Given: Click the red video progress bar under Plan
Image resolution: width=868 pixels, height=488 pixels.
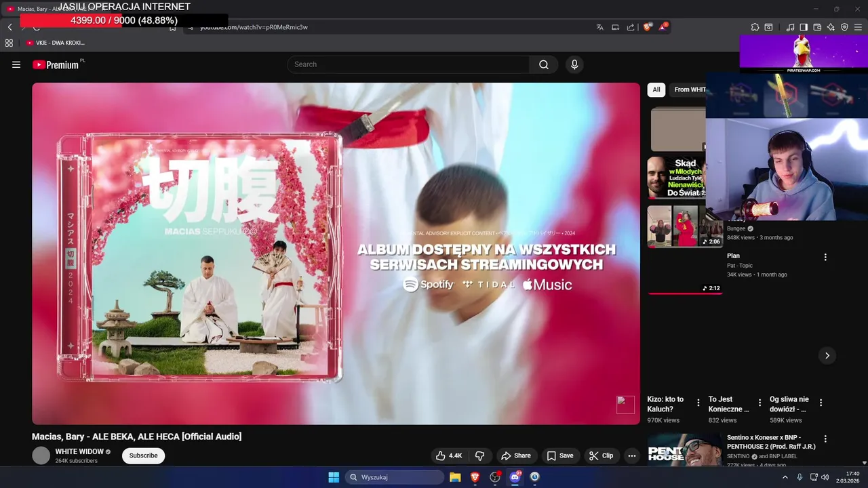Looking at the screenshot, I should [685, 293].
